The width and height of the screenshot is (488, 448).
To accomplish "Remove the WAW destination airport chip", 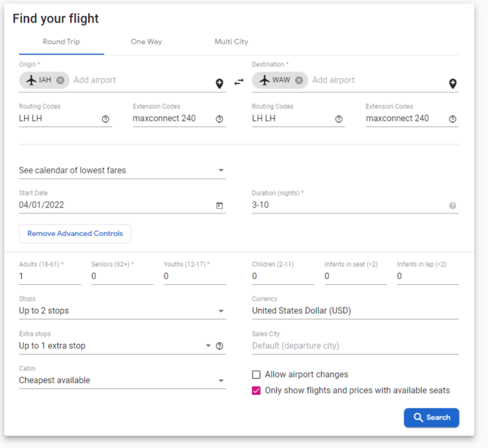I will [x=299, y=80].
